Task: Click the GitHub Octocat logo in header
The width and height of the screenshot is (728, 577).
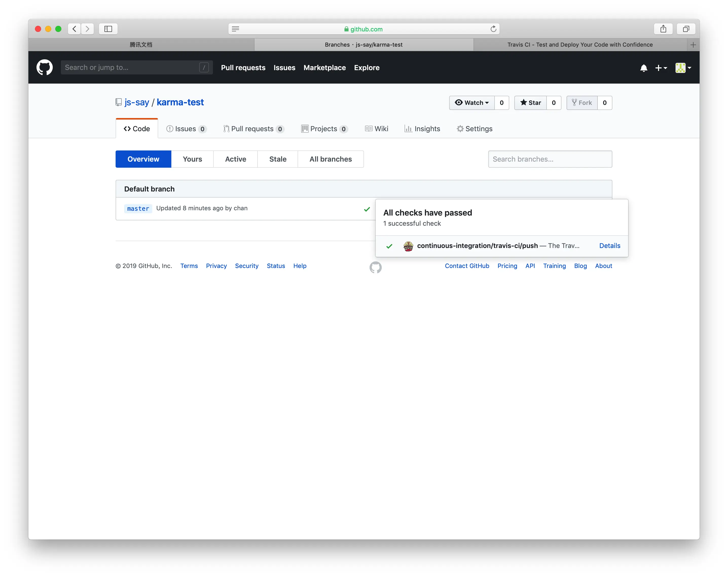Action: click(45, 67)
